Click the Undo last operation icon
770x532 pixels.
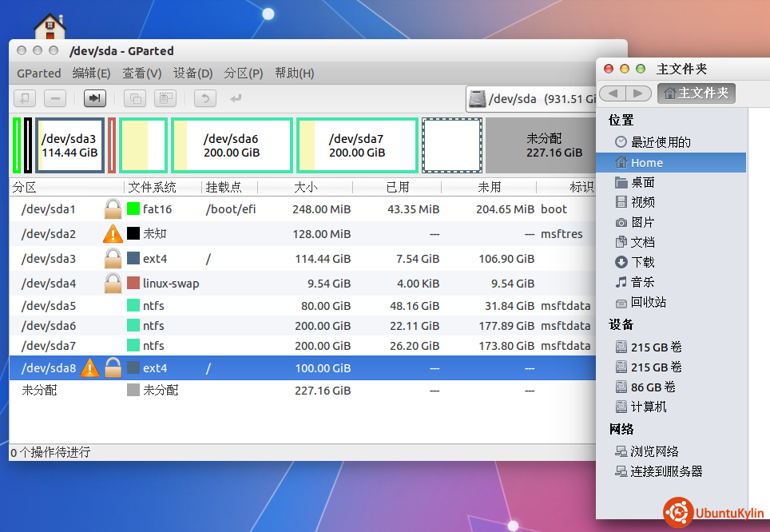coord(205,98)
